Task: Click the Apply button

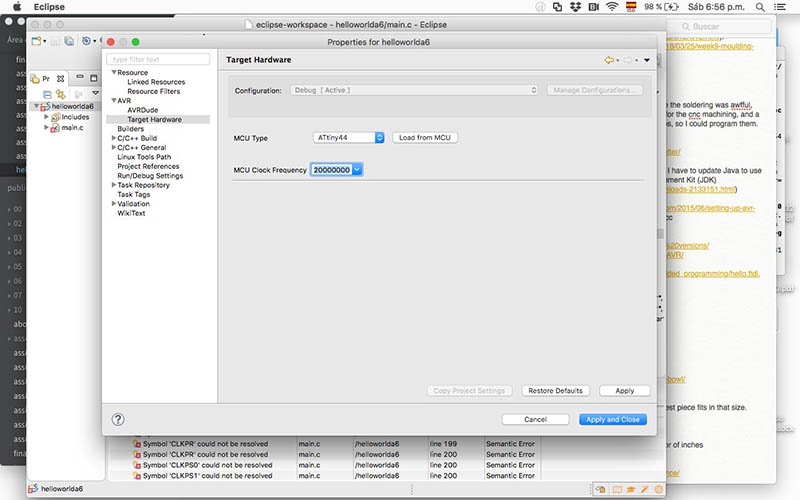Action: tap(625, 391)
